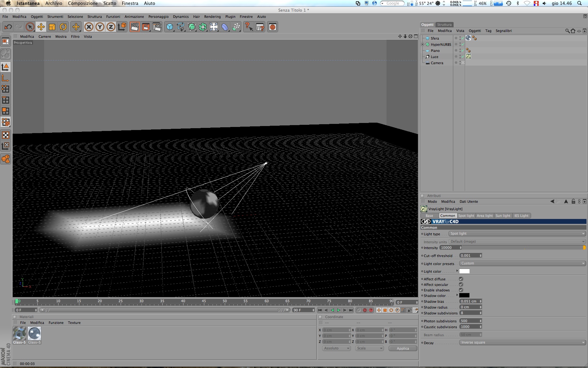This screenshot has width=588, height=368.
Task: Toggle Affect specular checkbox
Action: pos(461,285)
